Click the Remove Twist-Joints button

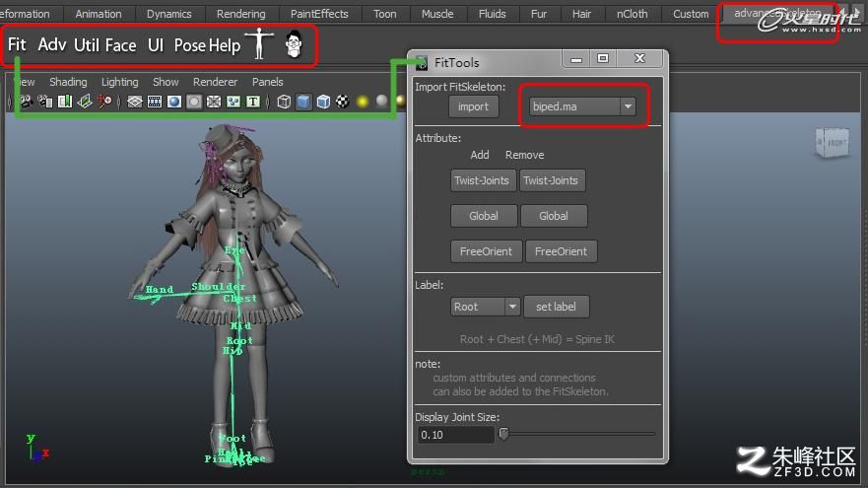coord(552,180)
